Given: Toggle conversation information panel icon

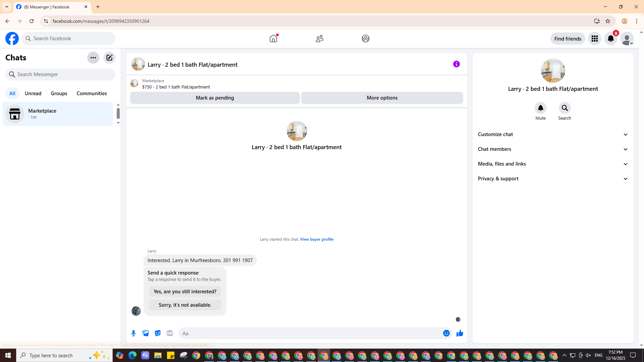Looking at the screenshot, I should [457, 64].
